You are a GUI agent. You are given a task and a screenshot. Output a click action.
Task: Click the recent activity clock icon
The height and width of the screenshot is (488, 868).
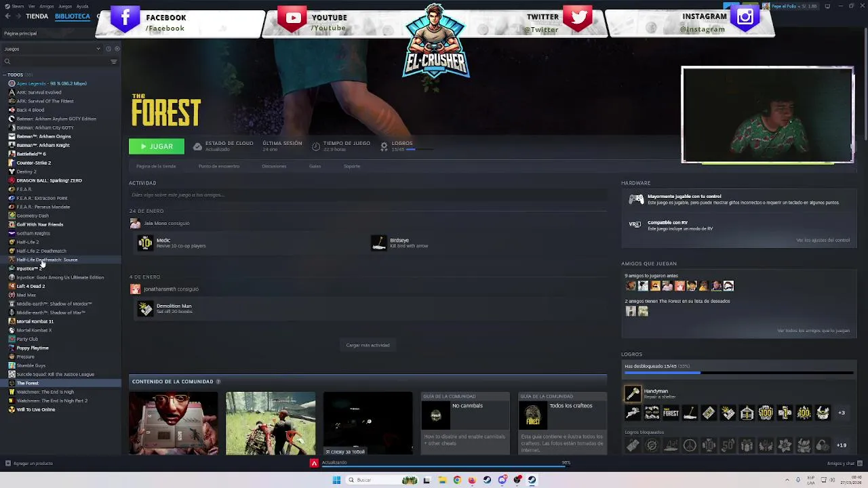[x=108, y=49]
